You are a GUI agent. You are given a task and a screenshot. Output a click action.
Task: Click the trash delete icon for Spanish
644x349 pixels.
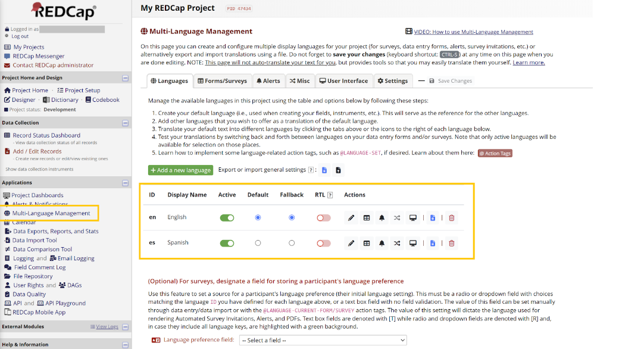pyautogui.click(x=452, y=243)
